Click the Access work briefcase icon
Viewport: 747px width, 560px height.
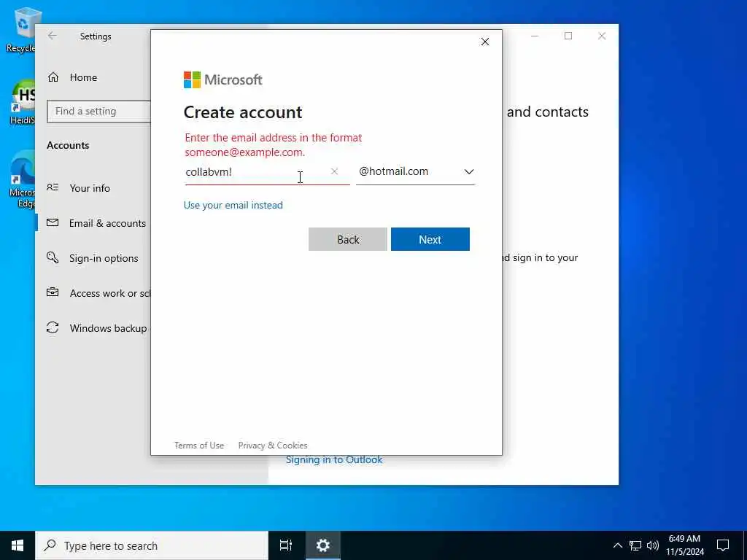point(53,292)
